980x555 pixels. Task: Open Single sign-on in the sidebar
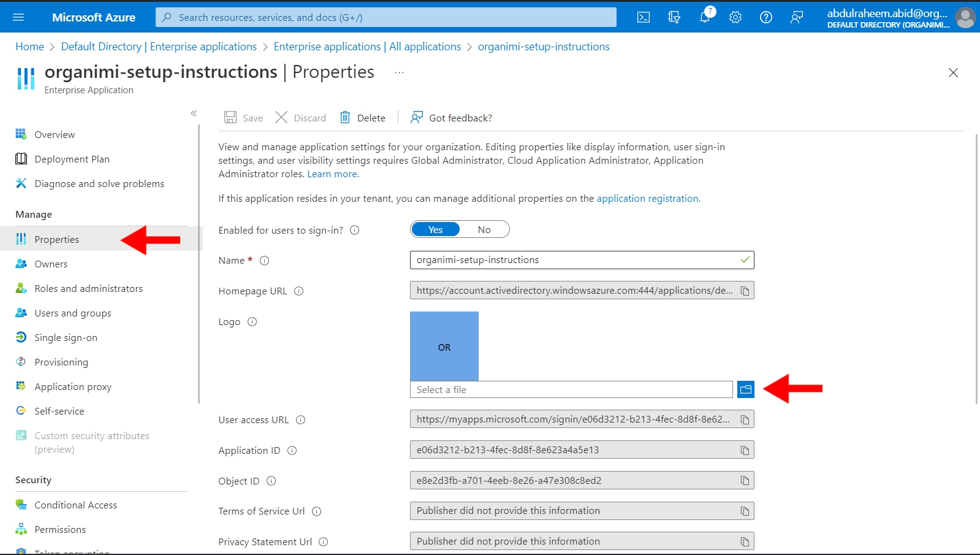(66, 337)
